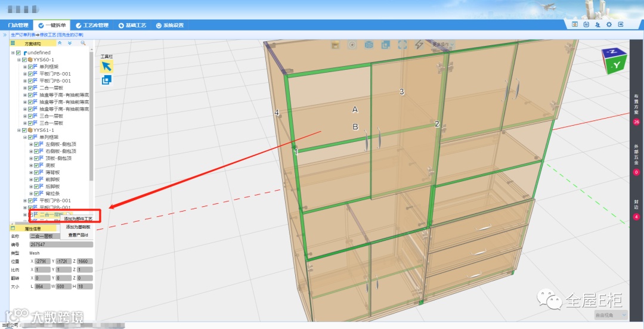Click the collapse-all double up arrow
Screen dimensions: 644x329
coord(60,43)
